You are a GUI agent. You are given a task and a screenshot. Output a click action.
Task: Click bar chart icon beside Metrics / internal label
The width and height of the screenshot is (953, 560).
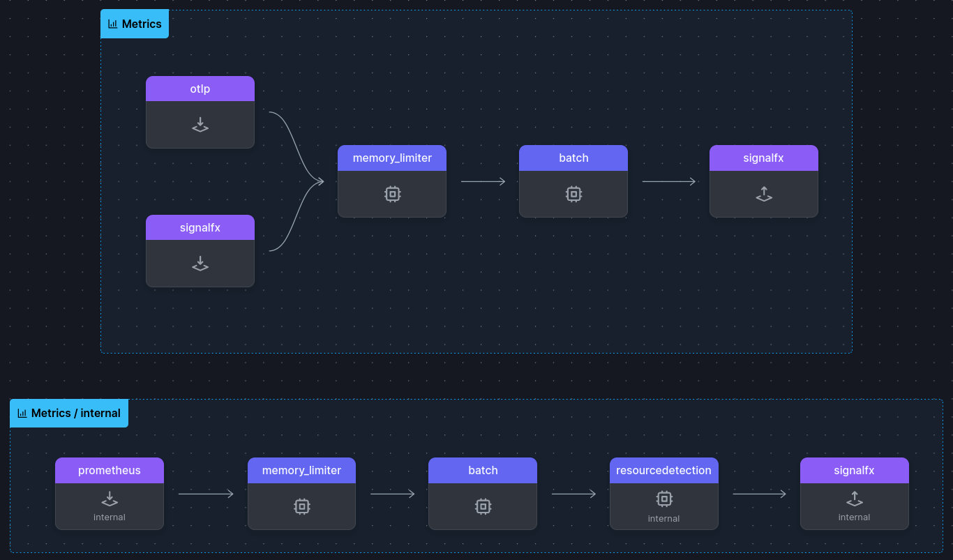click(22, 413)
